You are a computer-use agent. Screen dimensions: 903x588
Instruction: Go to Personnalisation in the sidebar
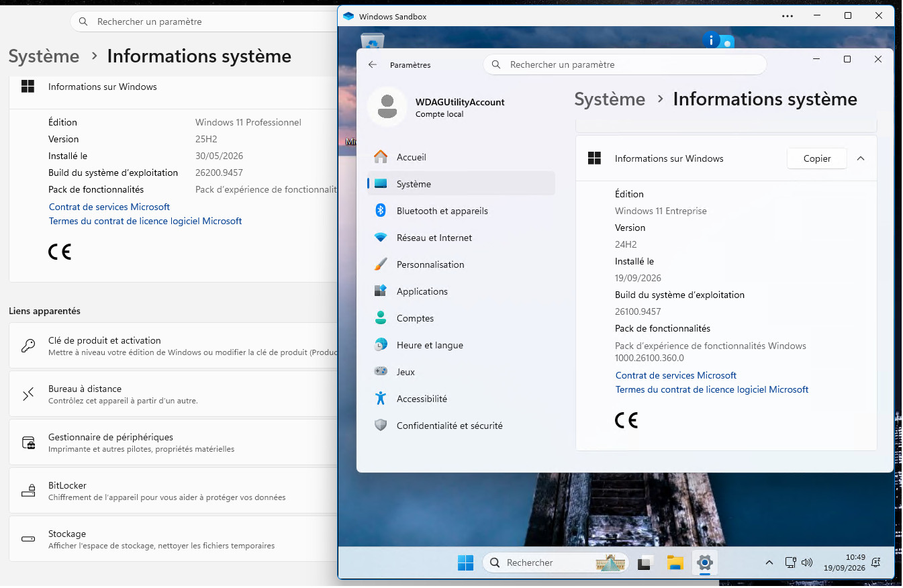click(461, 264)
